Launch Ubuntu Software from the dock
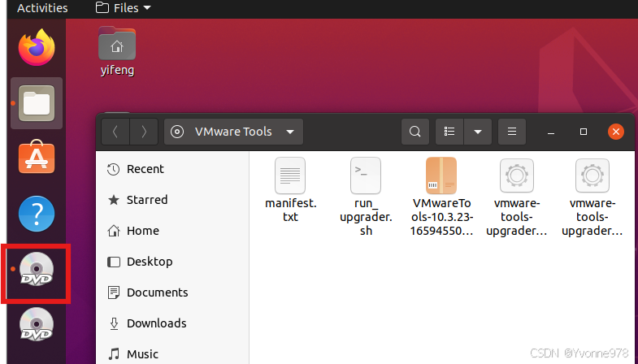This screenshot has width=638, height=364. [x=37, y=158]
